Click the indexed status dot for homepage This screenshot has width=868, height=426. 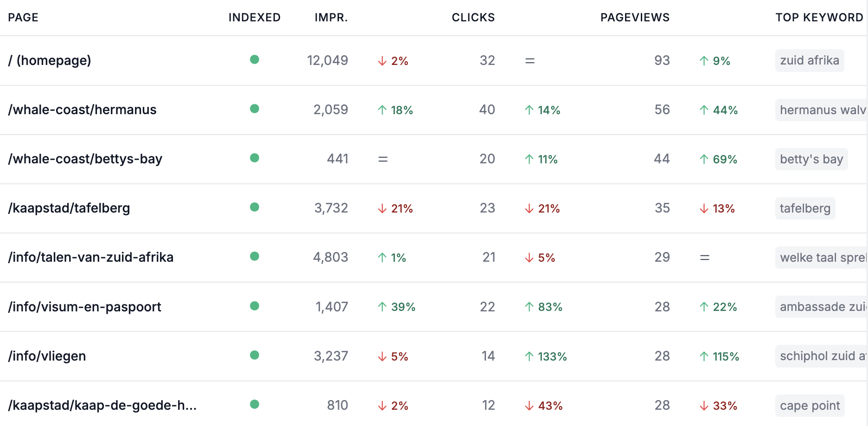coord(254,60)
